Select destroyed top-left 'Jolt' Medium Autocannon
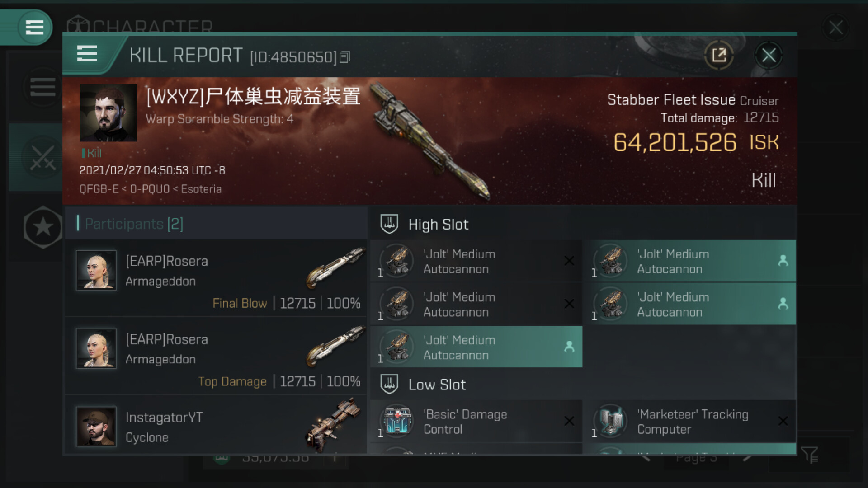 [476, 261]
